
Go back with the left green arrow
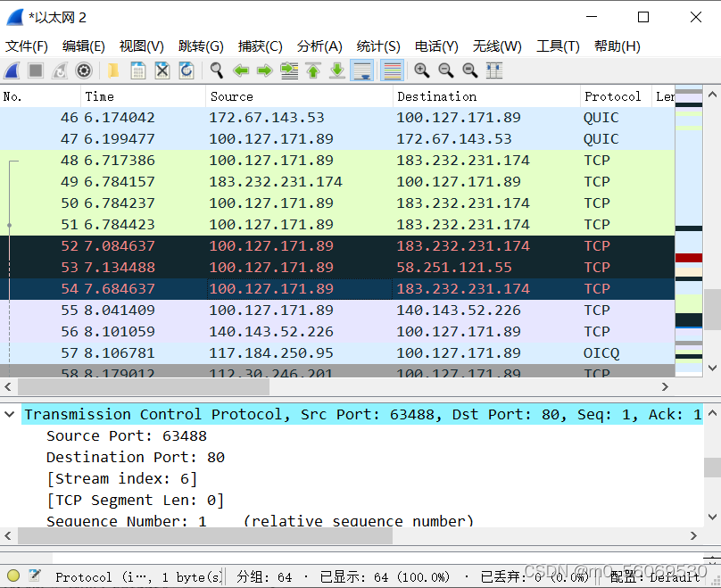[241, 70]
